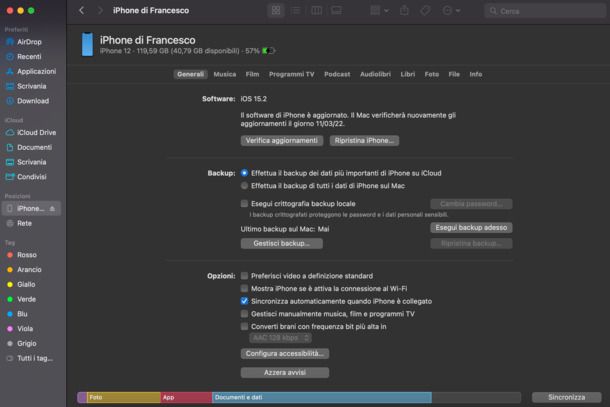The width and height of the screenshot is (610, 407).
Task: Eject the iPhone using eject icon
Action: [x=52, y=209]
